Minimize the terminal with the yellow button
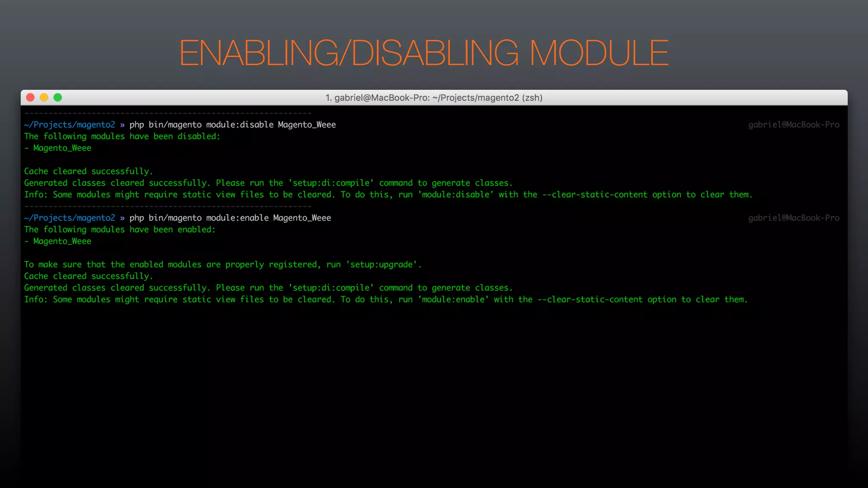 [44, 97]
